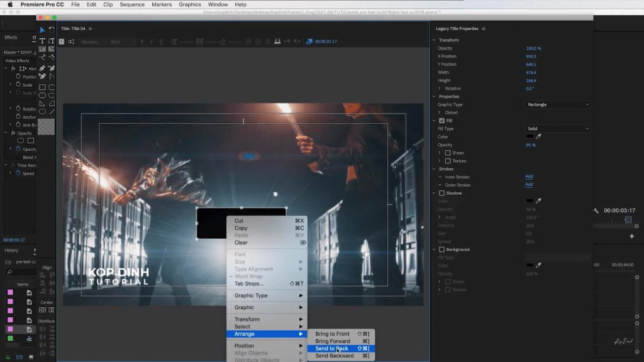This screenshot has width=644, height=362.
Task: Select the Rectangle shape tool
Action: coord(42,87)
